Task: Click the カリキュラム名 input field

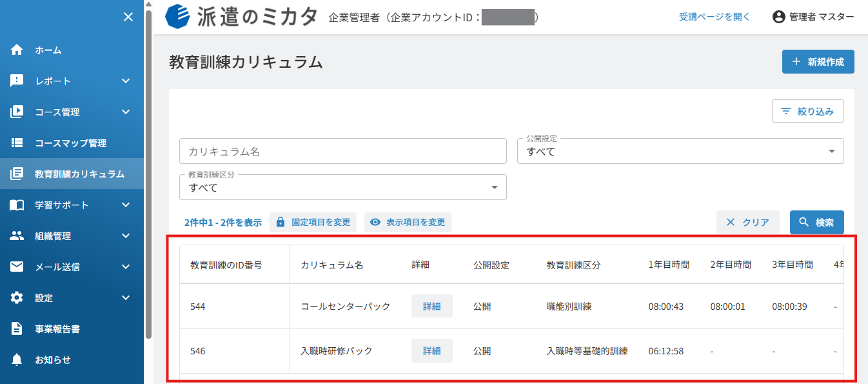Action: click(343, 151)
